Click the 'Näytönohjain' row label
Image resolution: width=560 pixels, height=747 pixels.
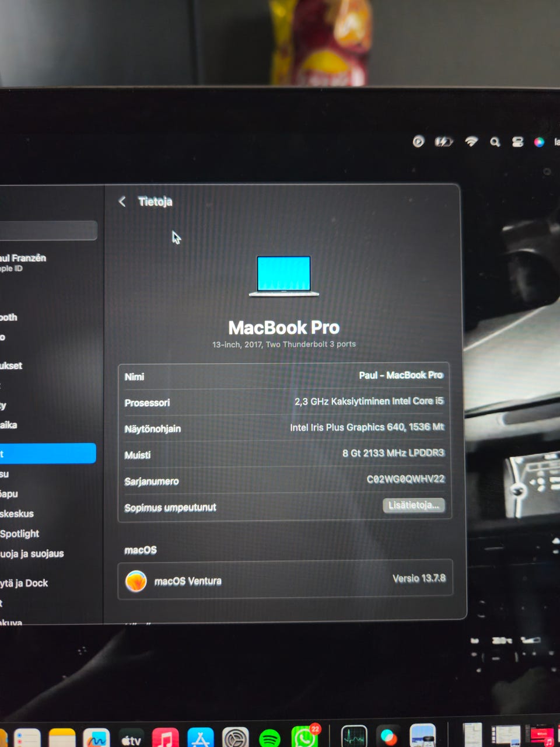pyautogui.click(x=152, y=429)
